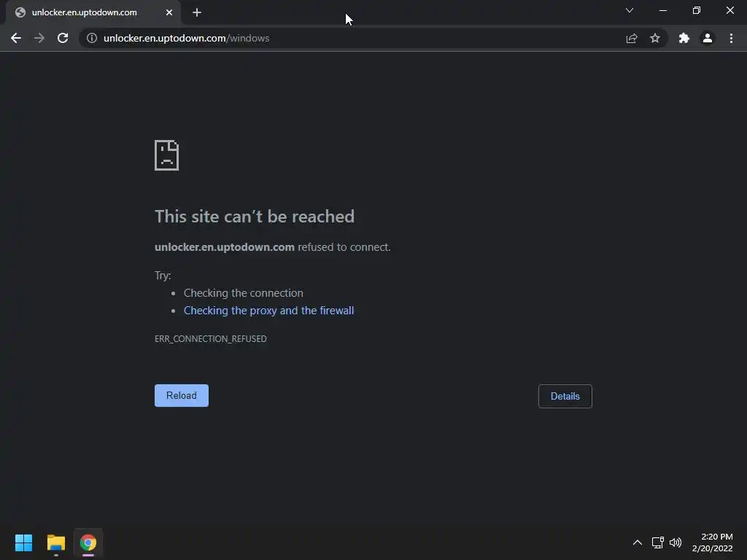Reload page with the toolbar refresh icon
The width and height of the screenshot is (747, 560).
click(63, 38)
